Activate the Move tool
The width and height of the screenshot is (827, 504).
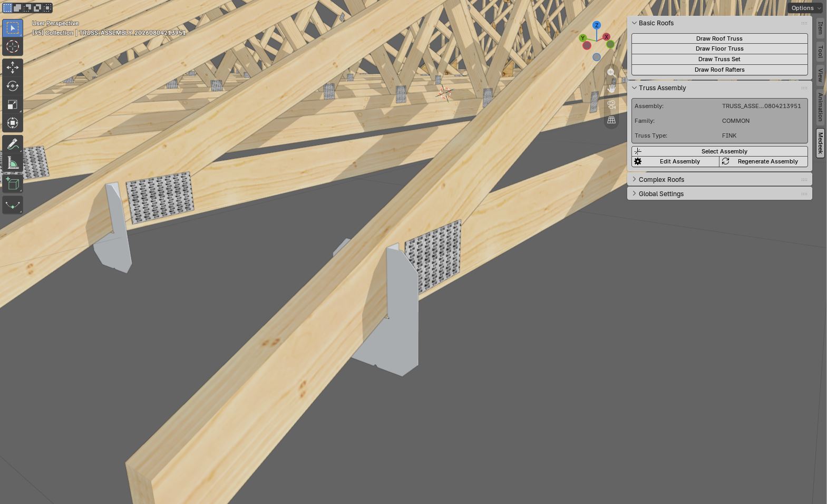pyautogui.click(x=13, y=67)
